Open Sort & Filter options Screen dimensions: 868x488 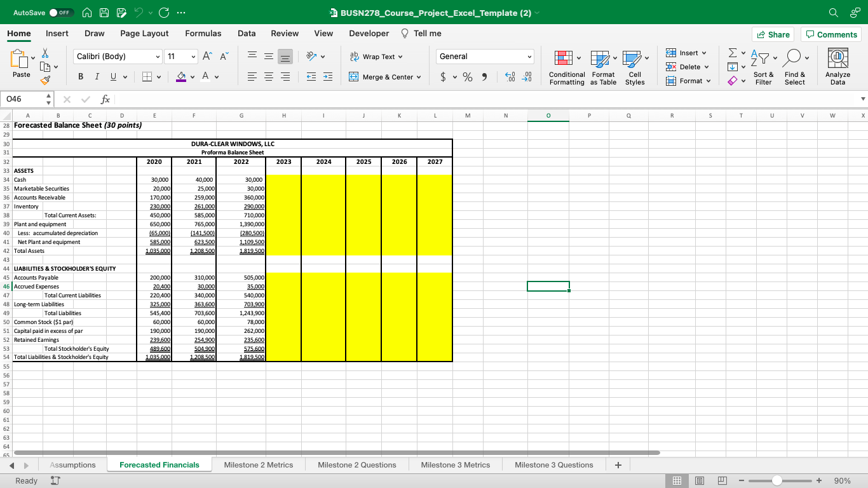763,67
